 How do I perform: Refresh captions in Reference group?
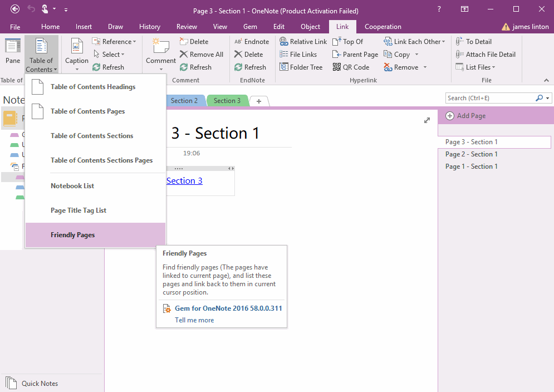click(108, 67)
